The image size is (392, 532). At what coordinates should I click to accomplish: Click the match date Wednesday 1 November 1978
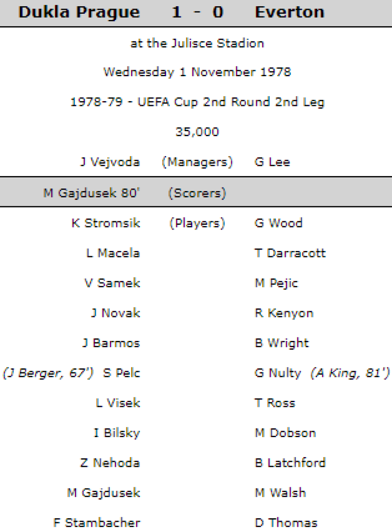(197, 72)
